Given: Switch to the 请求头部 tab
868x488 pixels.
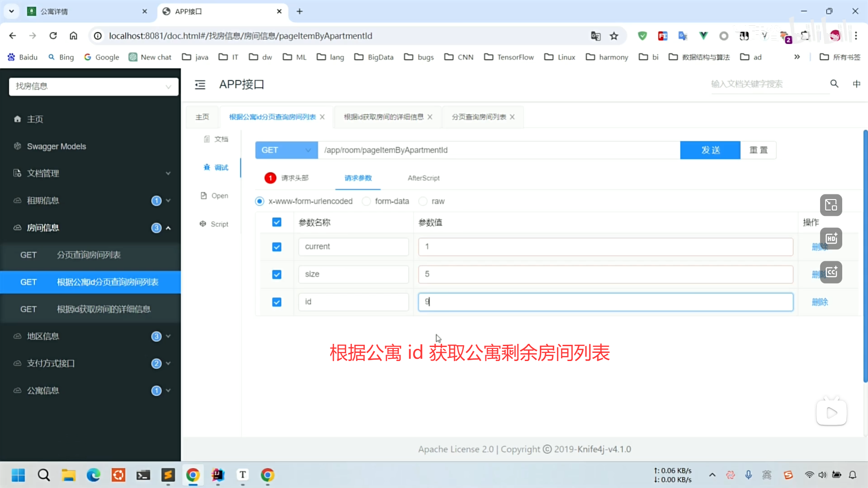Looking at the screenshot, I should (294, 178).
